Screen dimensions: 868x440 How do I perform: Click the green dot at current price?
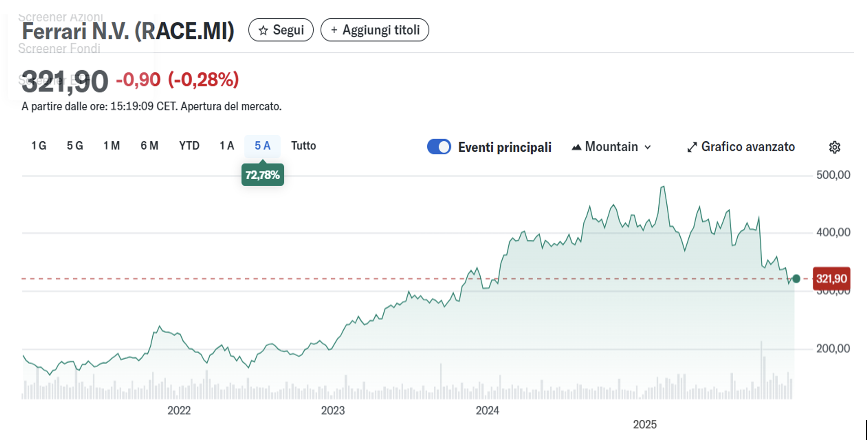pos(796,279)
